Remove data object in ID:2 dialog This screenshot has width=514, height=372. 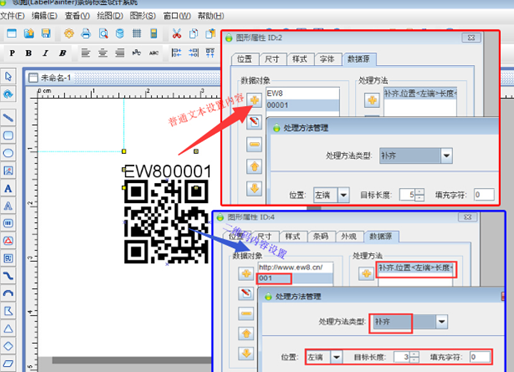[254, 144]
